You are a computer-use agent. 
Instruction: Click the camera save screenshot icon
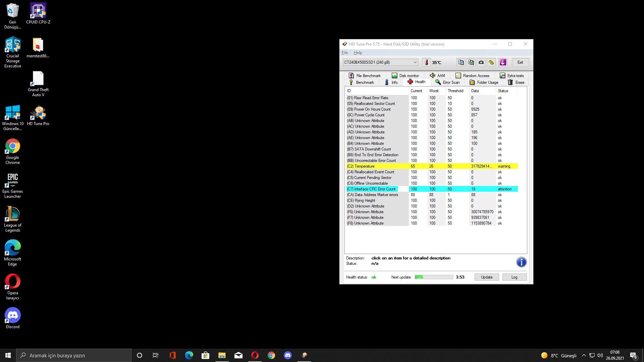tap(481, 62)
